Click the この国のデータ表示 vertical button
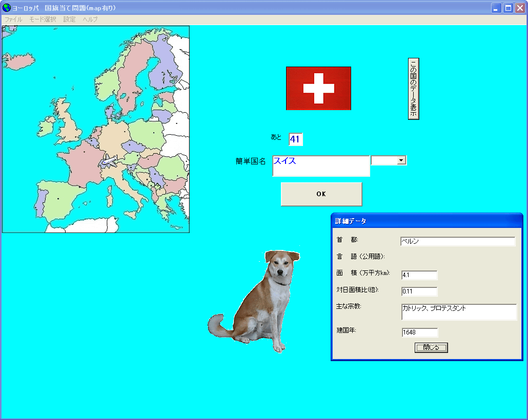The width and height of the screenshot is (528, 420). 413,89
